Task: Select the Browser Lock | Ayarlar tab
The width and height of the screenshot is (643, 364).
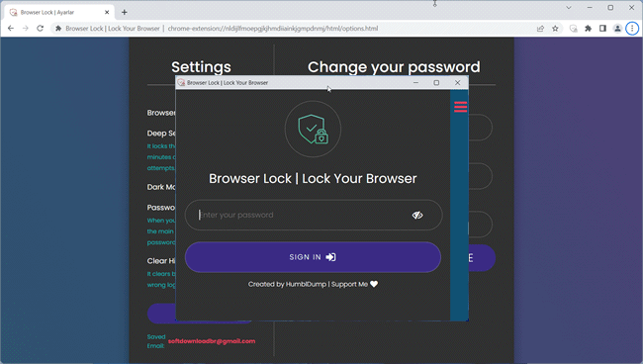Action: click(59, 12)
